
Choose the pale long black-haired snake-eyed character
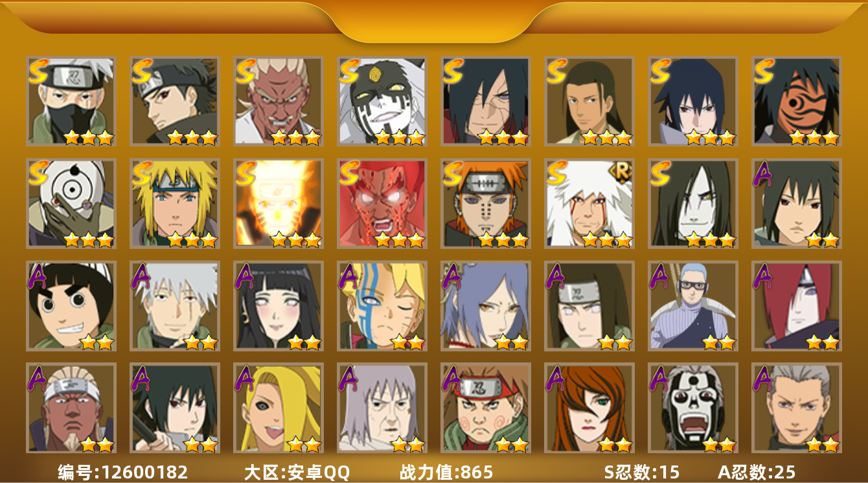click(x=693, y=204)
